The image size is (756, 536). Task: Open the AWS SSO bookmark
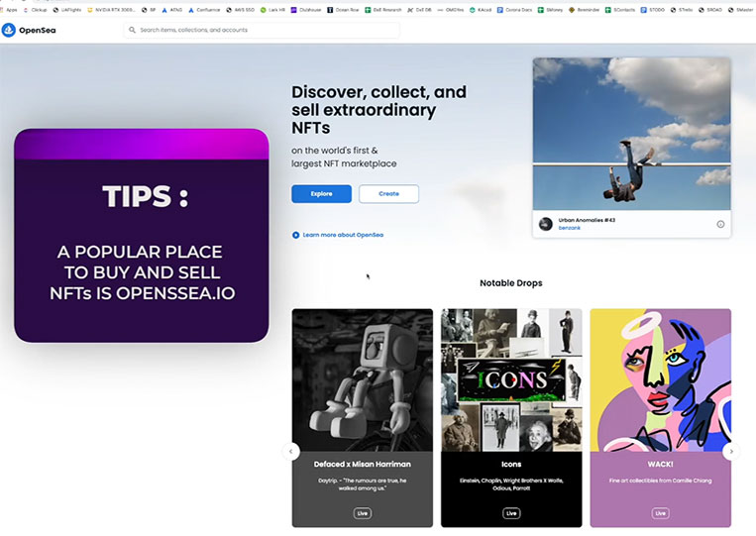[x=240, y=10]
